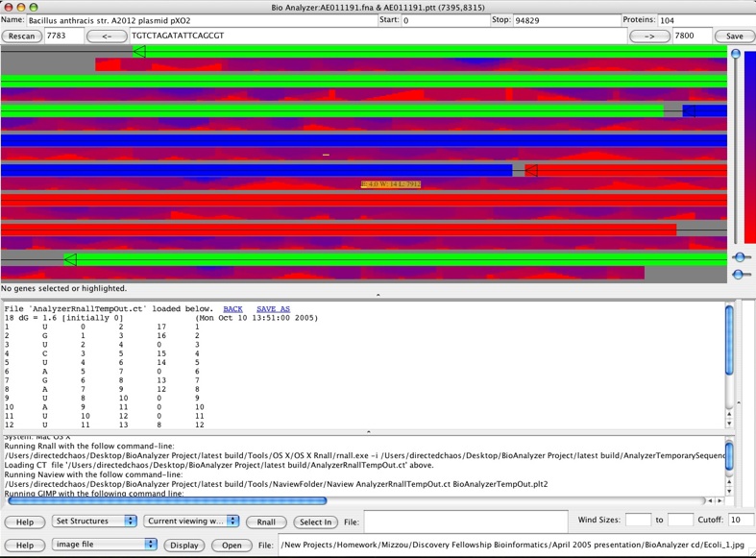Click the Cutoff field showing 10

(741, 520)
